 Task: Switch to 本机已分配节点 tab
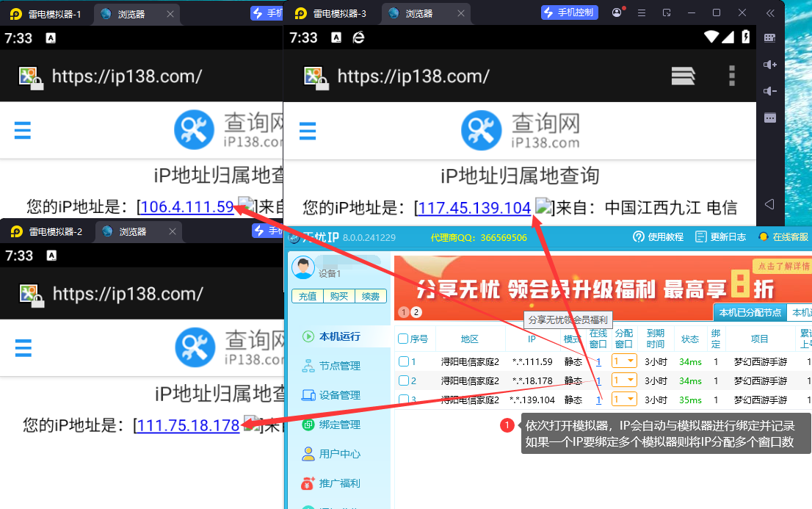(750, 313)
